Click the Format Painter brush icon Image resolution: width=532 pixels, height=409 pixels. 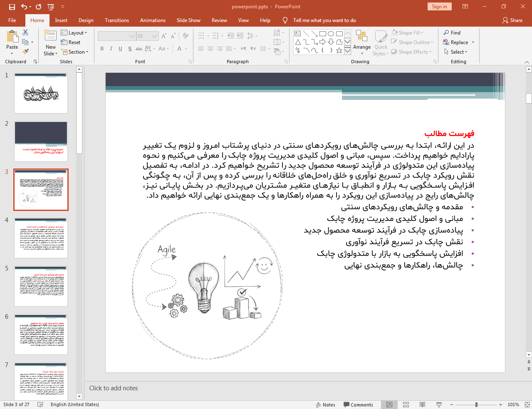[25, 52]
